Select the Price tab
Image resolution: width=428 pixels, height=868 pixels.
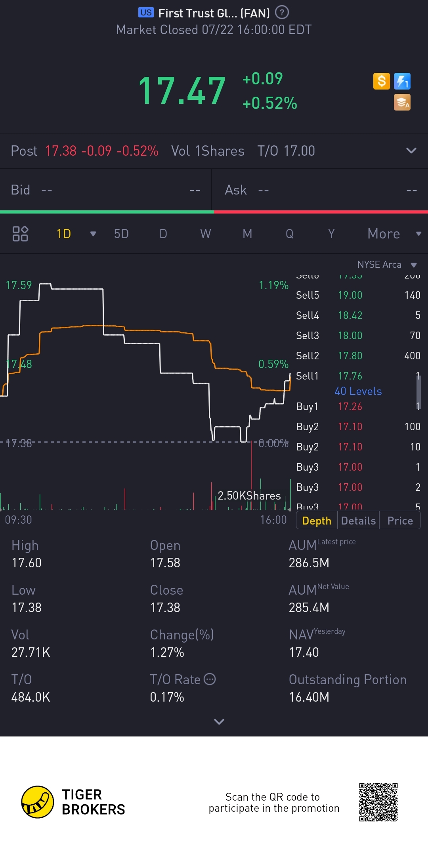400,521
